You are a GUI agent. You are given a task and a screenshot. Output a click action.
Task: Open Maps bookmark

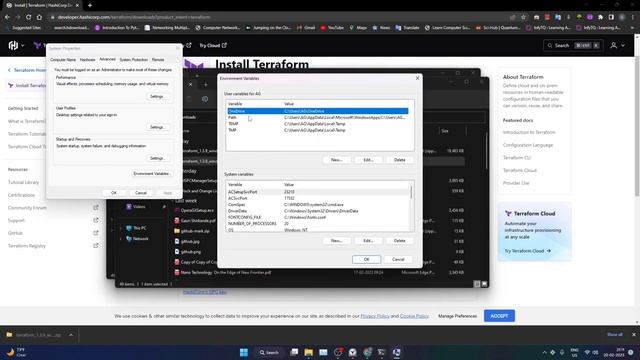click(x=358, y=28)
